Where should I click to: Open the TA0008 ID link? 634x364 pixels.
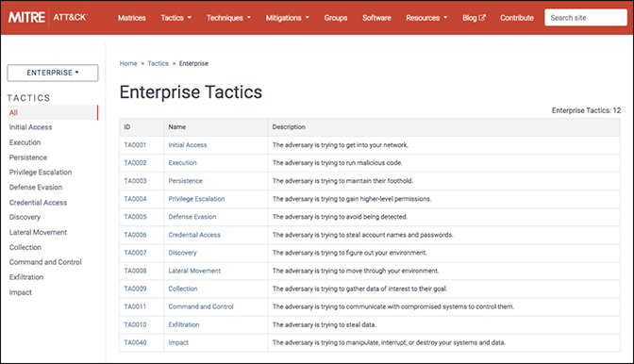pyautogui.click(x=135, y=271)
